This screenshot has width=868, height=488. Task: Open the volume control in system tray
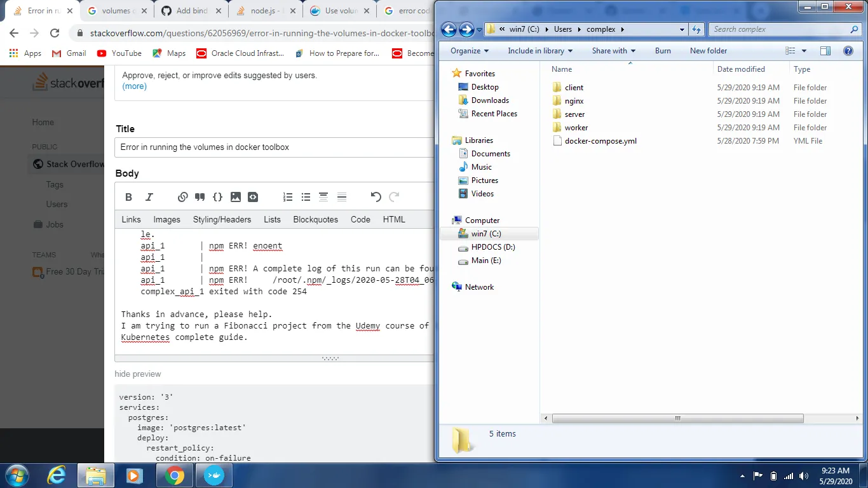[805, 476]
